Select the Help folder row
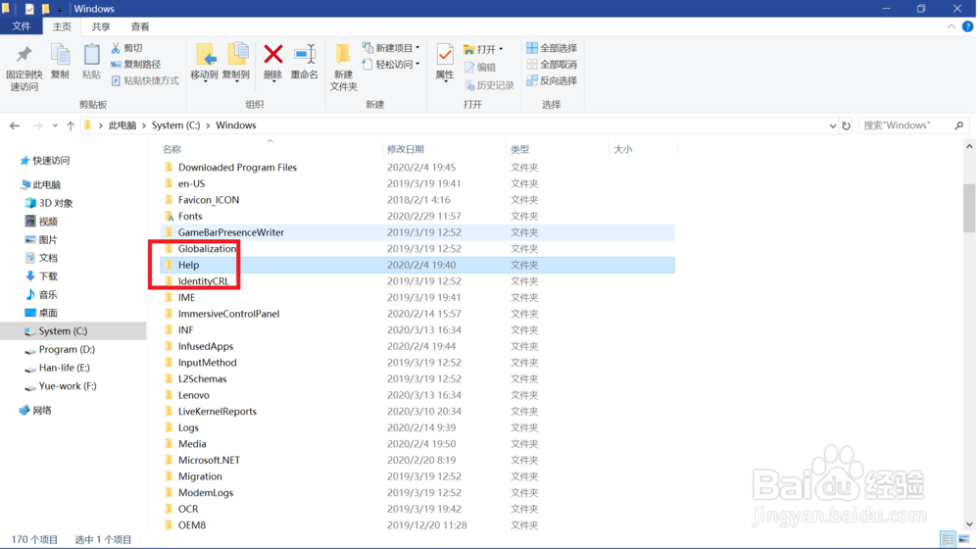The image size is (980, 549). click(417, 265)
